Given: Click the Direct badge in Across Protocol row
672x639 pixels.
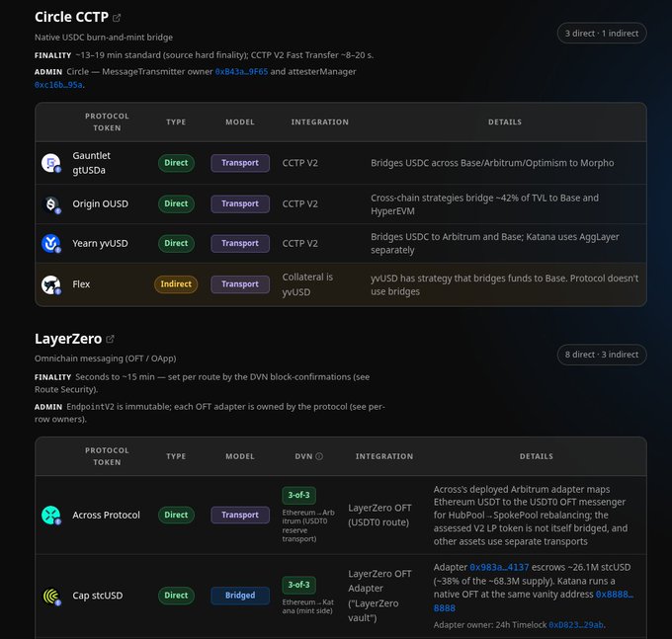Looking at the screenshot, I should (x=176, y=515).
